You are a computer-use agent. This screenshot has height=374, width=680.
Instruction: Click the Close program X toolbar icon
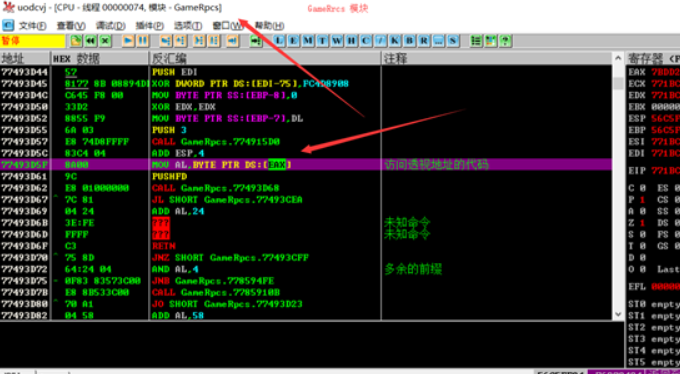click(105, 41)
